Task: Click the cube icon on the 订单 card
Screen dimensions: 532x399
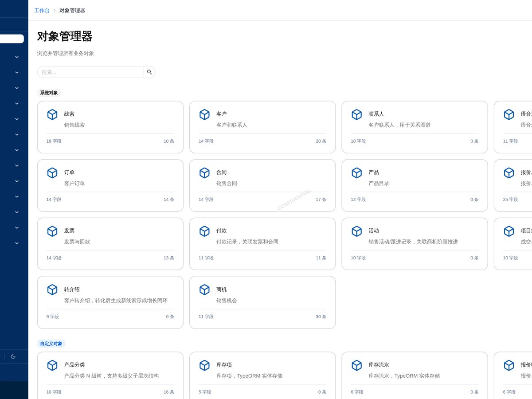Action: click(52, 173)
